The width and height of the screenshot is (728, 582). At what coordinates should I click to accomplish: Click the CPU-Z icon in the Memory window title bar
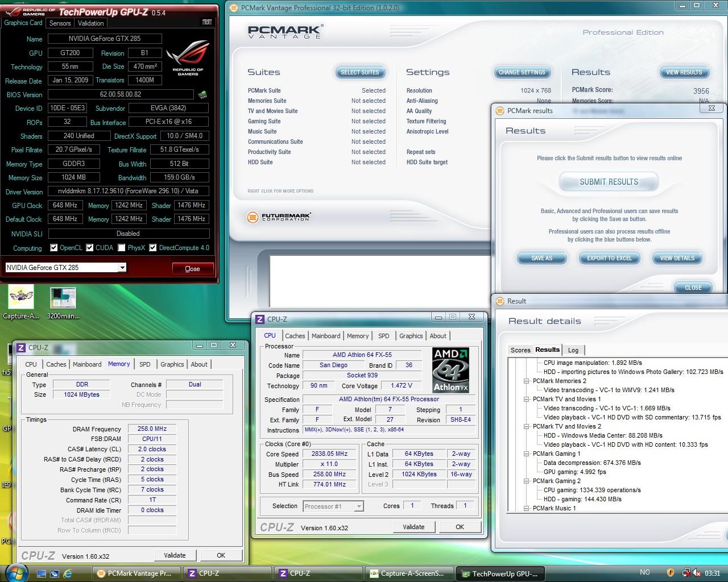click(21, 348)
